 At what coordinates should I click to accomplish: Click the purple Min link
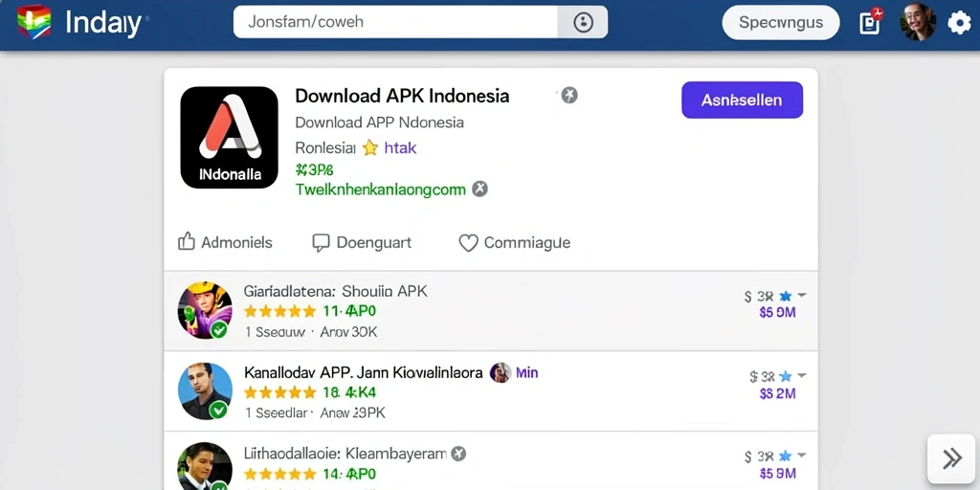point(527,373)
